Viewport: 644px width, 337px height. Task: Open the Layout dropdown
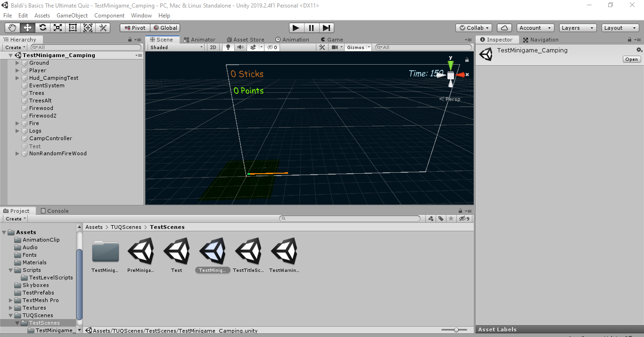620,28
